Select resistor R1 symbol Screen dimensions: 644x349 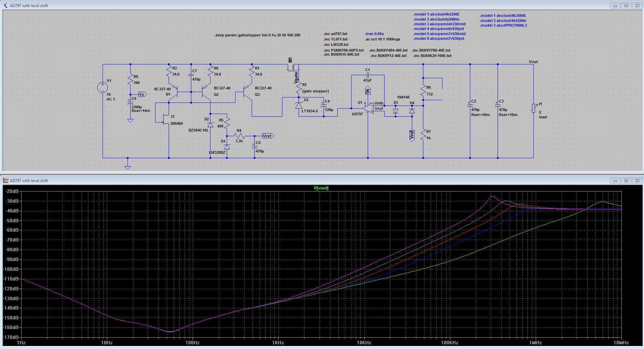[252, 71]
